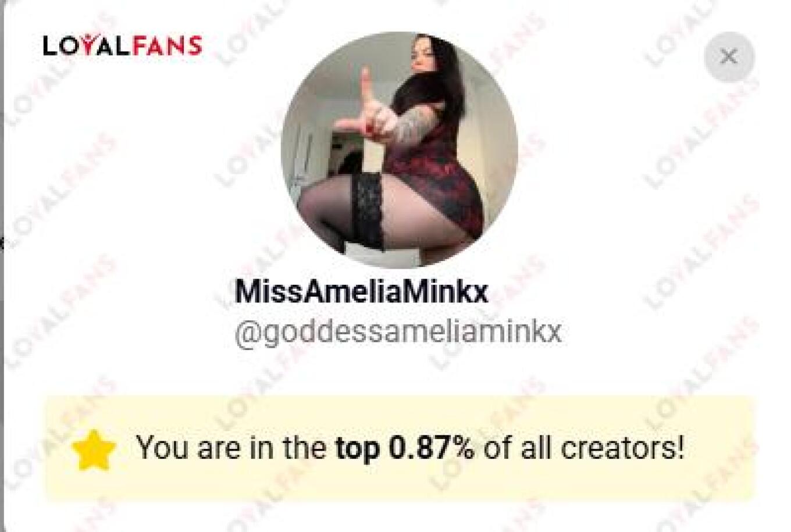Open the circular profile picture
This screenshot has height=532, width=791.
pos(399,150)
